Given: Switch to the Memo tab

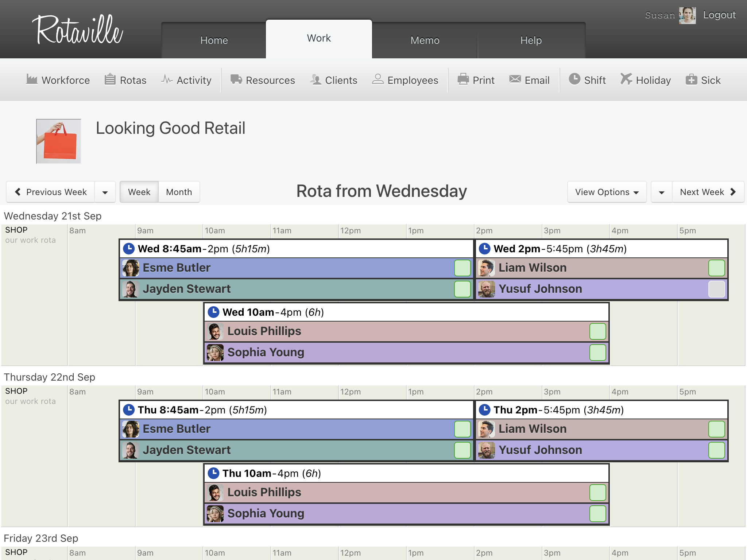Looking at the screenshot, I should (425, 40).
